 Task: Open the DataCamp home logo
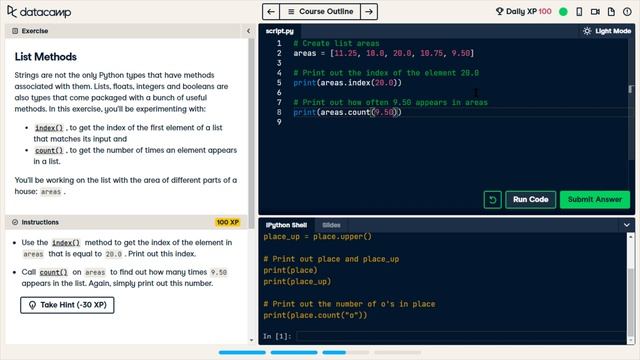pyautogui.click(x=39, y=12)
